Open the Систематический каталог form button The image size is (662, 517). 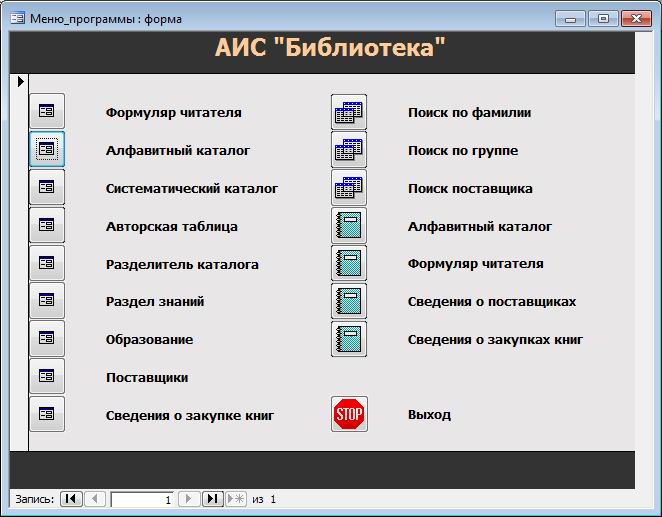(x=47, y=187)
